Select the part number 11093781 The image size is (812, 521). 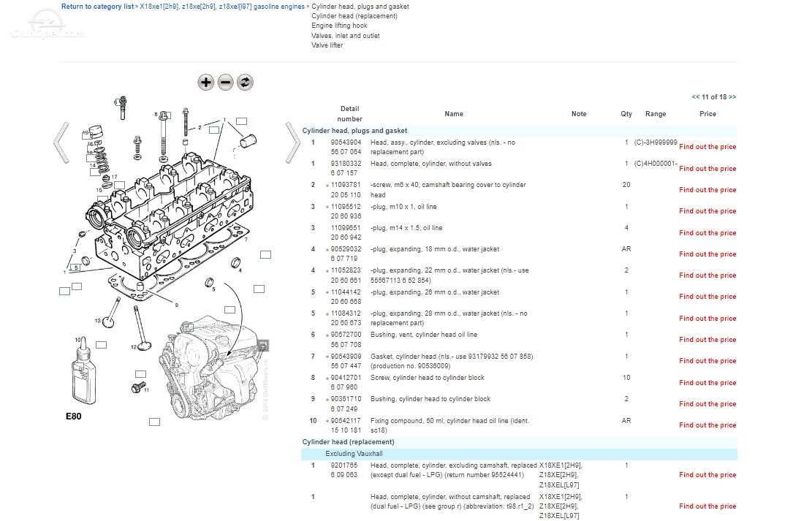click(346, 185)
